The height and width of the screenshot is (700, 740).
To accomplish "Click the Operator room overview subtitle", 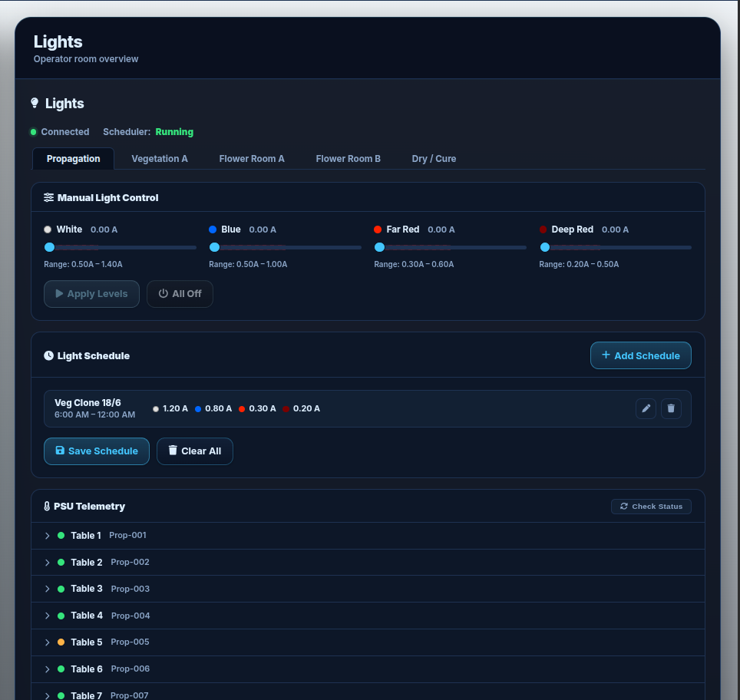I will click(x=86, y=59).
